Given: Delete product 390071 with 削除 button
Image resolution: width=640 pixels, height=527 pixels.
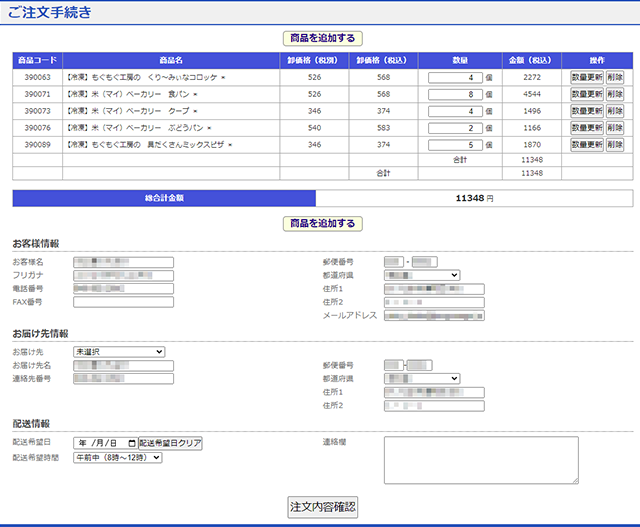Looking at the screenshot, I should tap(614, 94).
